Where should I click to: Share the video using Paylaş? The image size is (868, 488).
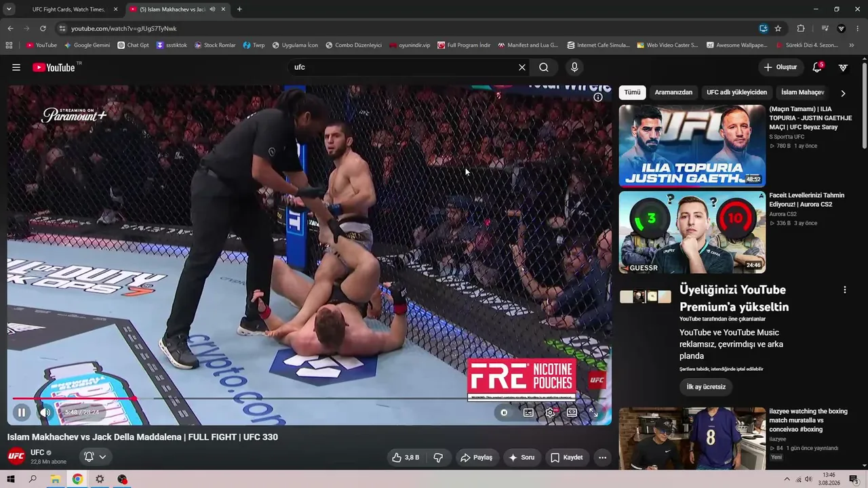coord(476,457)
